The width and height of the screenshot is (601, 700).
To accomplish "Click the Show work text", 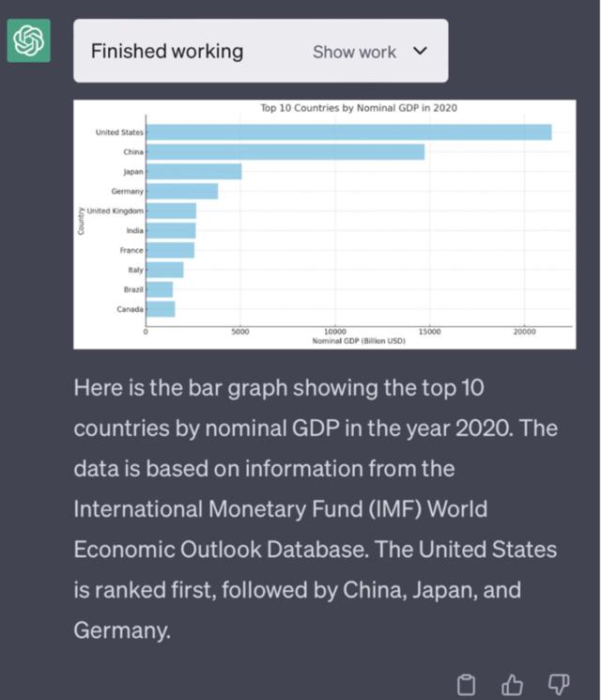I will 354,52.
